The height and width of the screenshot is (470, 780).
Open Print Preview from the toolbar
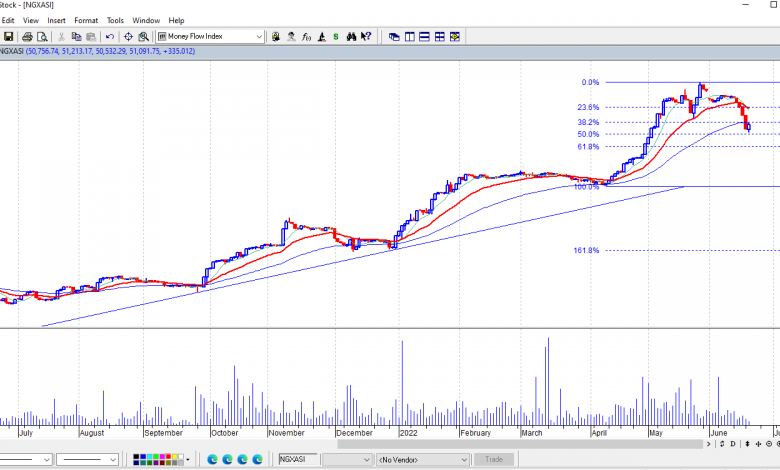[41, 36]
